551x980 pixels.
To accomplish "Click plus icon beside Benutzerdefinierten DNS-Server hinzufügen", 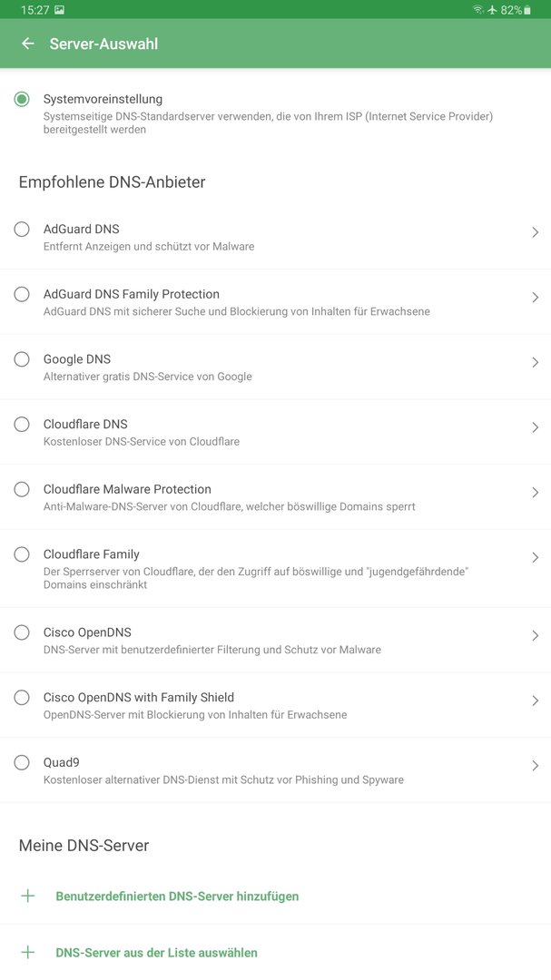I will (x=27, y=896).
